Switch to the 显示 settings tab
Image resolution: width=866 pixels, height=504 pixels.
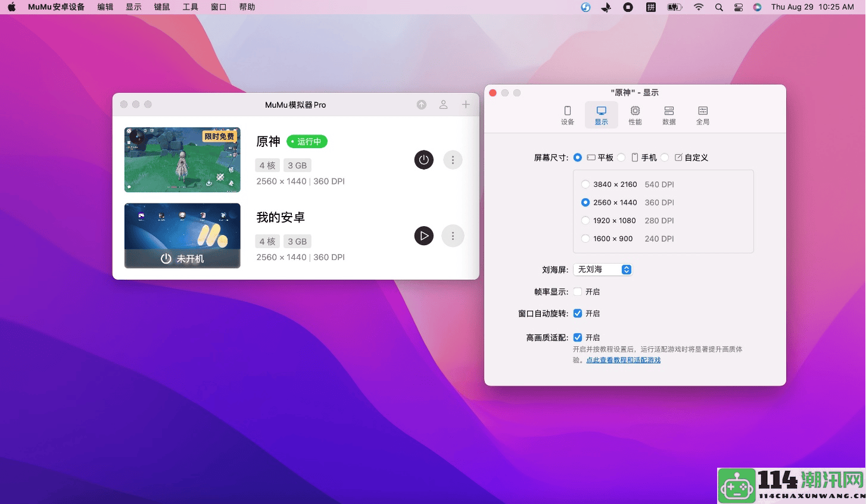coord(602,115)
